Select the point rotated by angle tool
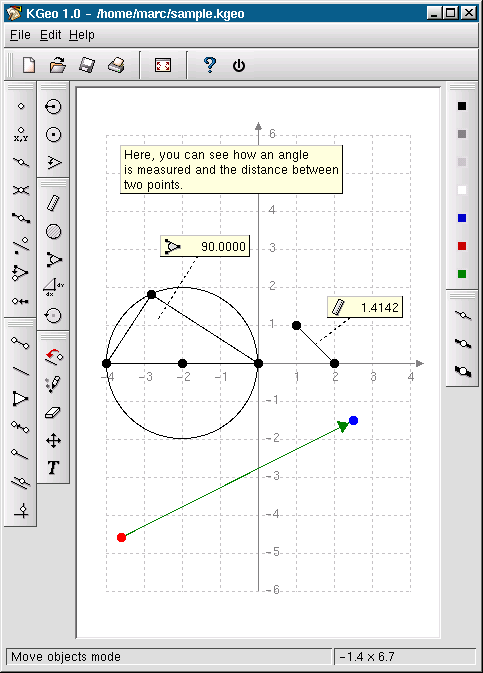This screenshot has height=673, width=483. (x=20, y=273)
